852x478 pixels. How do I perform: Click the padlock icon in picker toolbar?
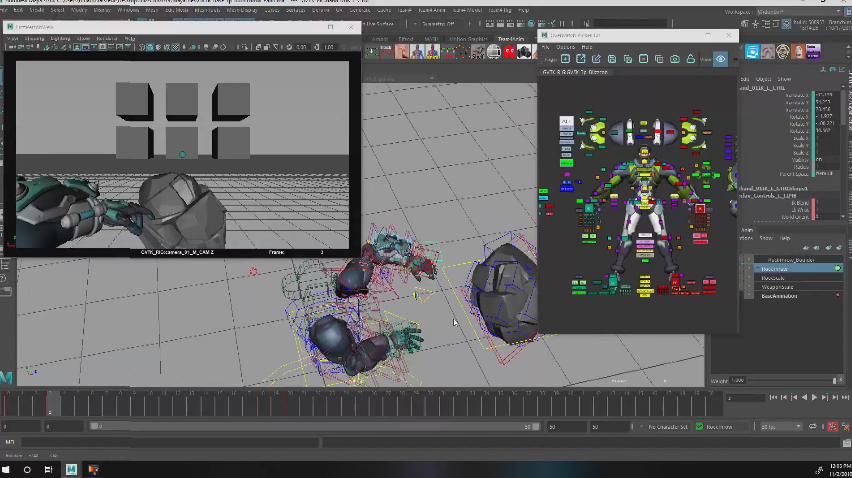[x=691, y=59]
